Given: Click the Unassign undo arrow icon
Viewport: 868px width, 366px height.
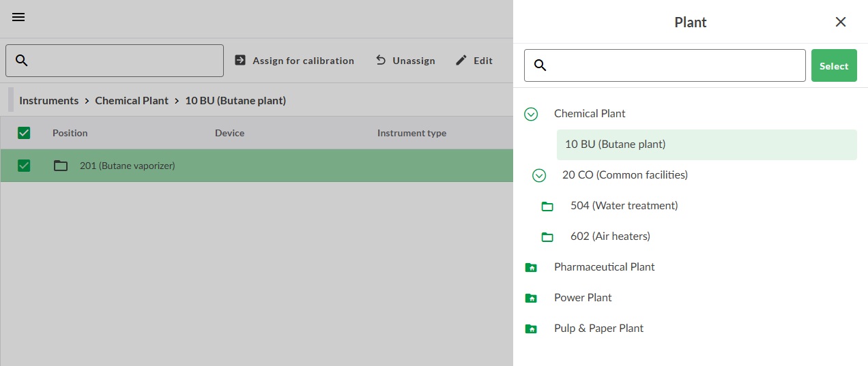Looking at the screenshot, I should click(381, 60).
